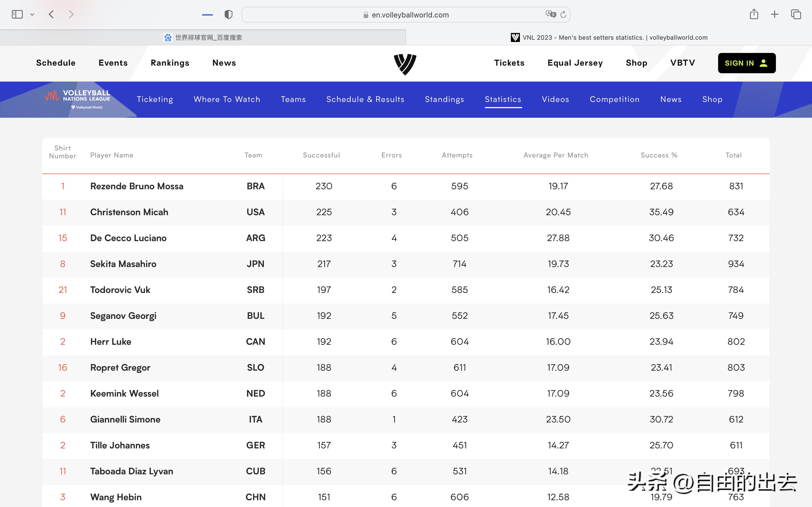Viewport: 812px width, 507px height.
Task: Sort by Success % column header
Action: coord(659,155)
